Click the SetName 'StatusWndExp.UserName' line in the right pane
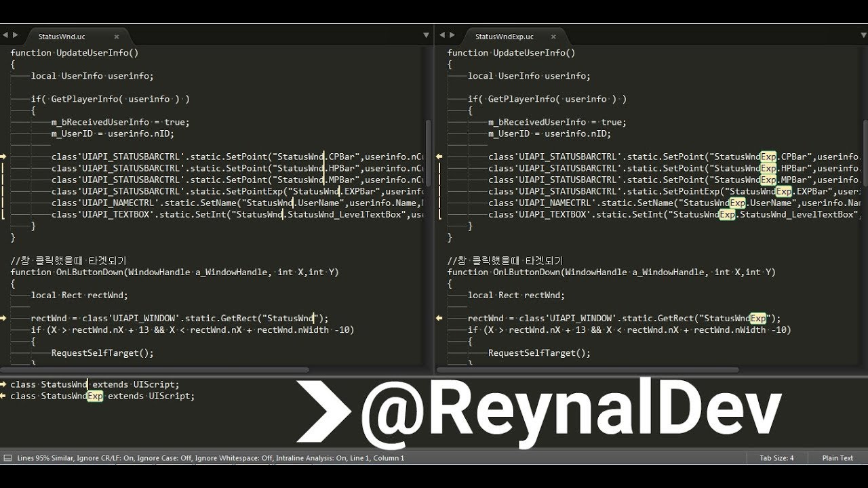 675,203
